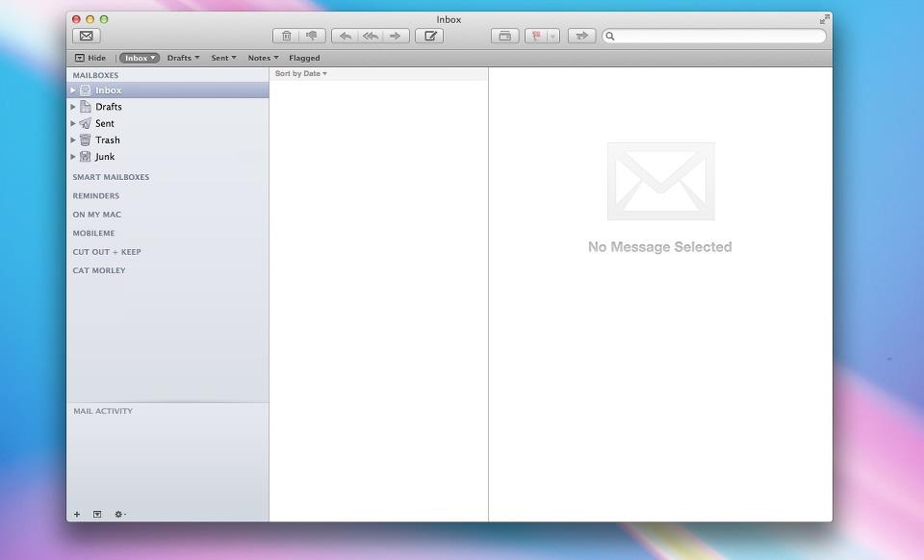Open the gear action menu

coord(119,514)
